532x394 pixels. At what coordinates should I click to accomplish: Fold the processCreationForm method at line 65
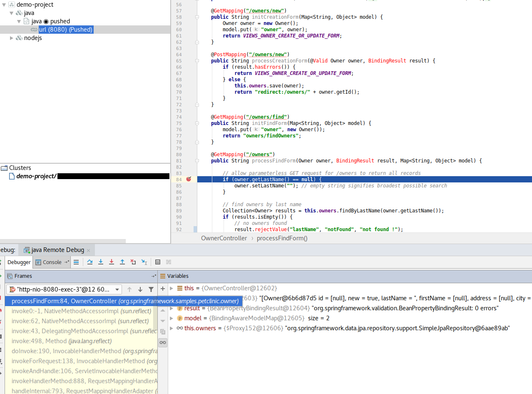(x=197, y=61)
